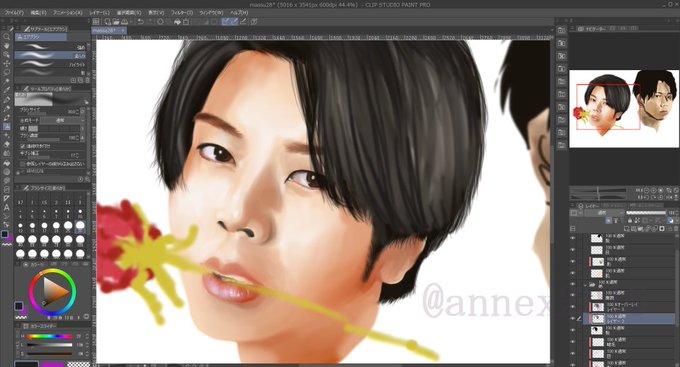Screen dimensions: 680x367
Task: Open the CLIP STUDIO launcher icon
Action: coord(96,21)
